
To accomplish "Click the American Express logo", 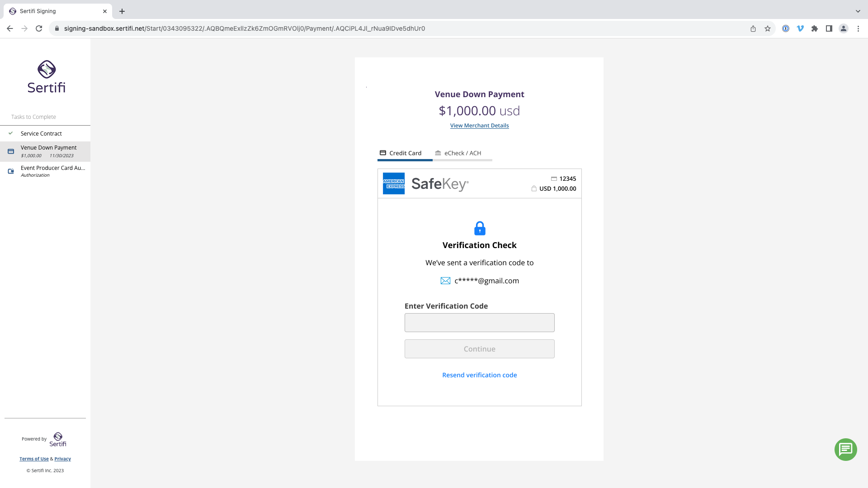I will 394,183.
